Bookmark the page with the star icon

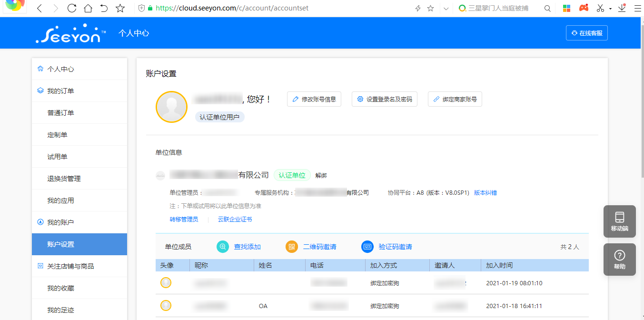tap(120, 8)
